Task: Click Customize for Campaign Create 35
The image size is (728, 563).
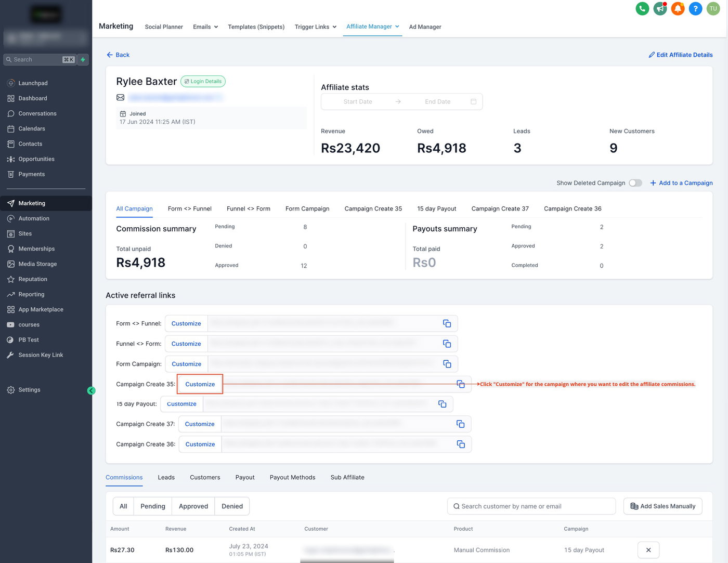Action: coord(200,384)
